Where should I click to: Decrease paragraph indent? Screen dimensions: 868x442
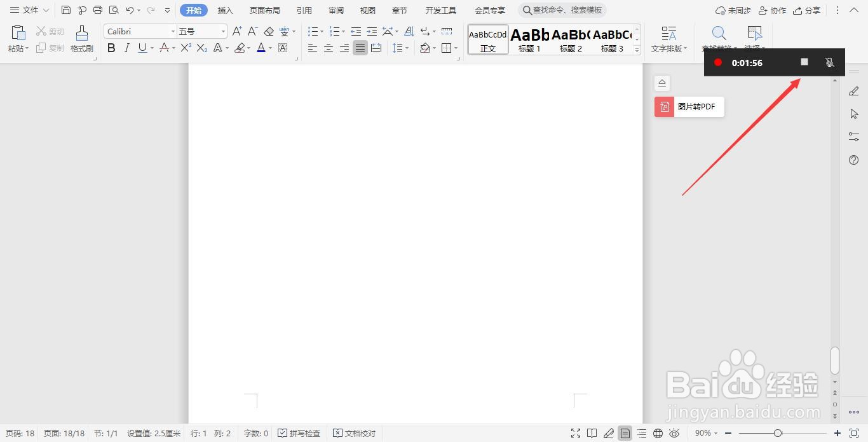tap(356, 31)
